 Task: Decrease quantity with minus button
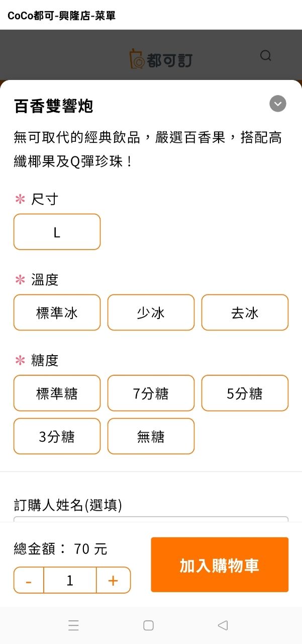[29, 581]
